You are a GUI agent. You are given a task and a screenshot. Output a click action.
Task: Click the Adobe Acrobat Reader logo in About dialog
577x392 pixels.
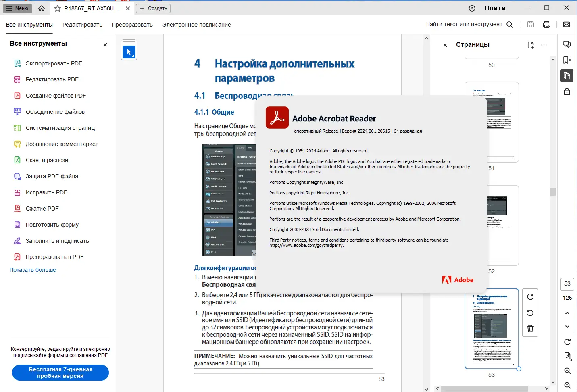tap(277, 117)
